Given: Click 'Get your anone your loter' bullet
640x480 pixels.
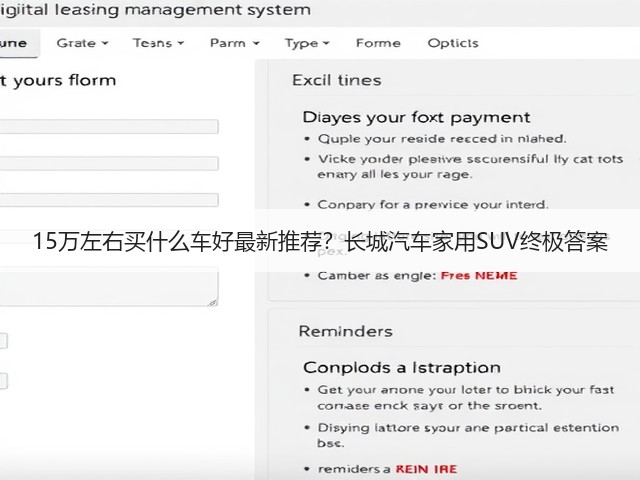Looking at the screenshot, I should [466, 398].
